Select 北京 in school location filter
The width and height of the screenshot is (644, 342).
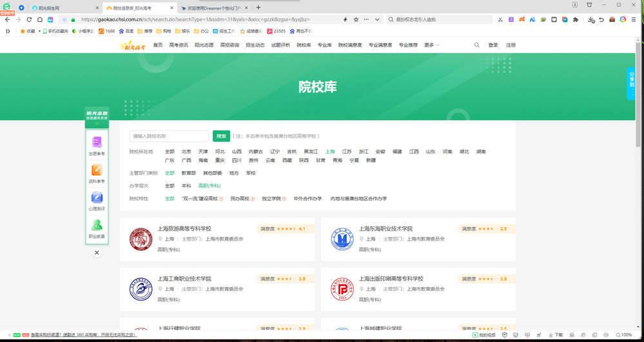pyautogui.click(x=186, y=152)
